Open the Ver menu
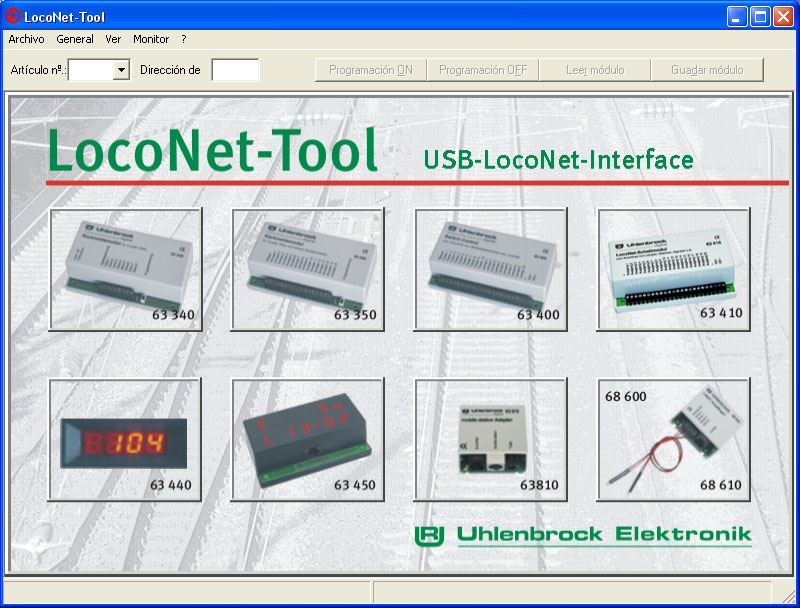Image resolution: width=800 pixels, height=608 pixels. (113, 39)
